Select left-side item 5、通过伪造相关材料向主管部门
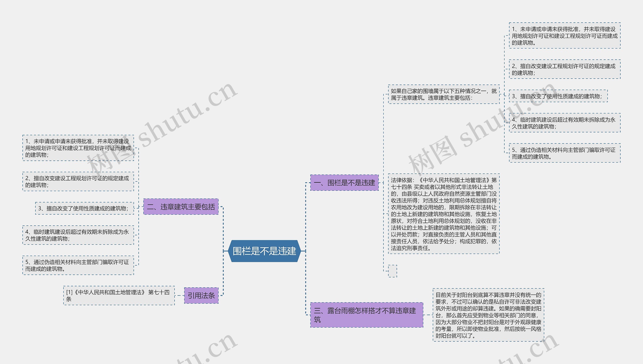Screen dimensions: 643x364 pyautogui.click(x=78, y=265)
